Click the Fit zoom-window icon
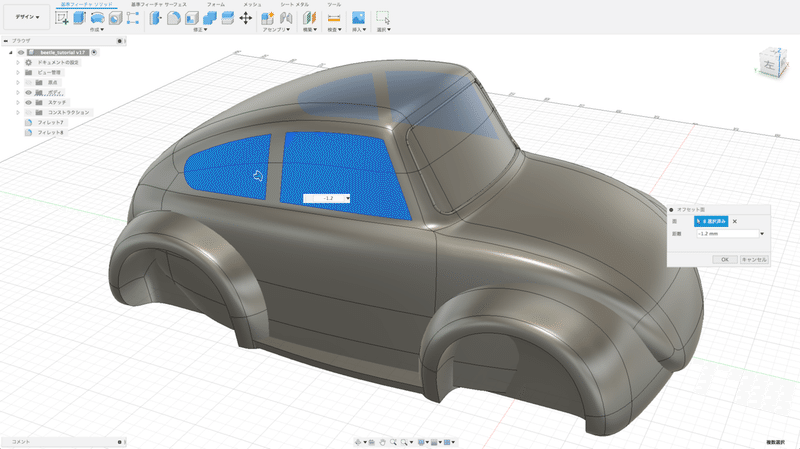The width and height of the screenshot is (800, 449). [x=404, y=442]
